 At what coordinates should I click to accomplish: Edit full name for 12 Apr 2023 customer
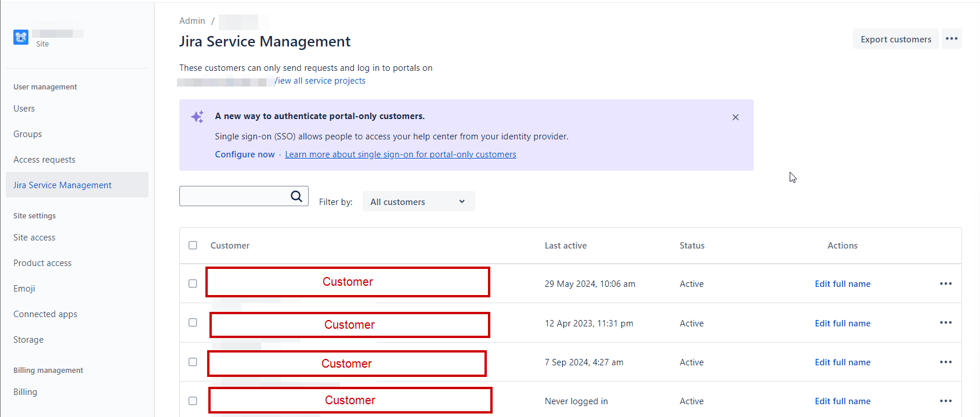click(842, 323)
